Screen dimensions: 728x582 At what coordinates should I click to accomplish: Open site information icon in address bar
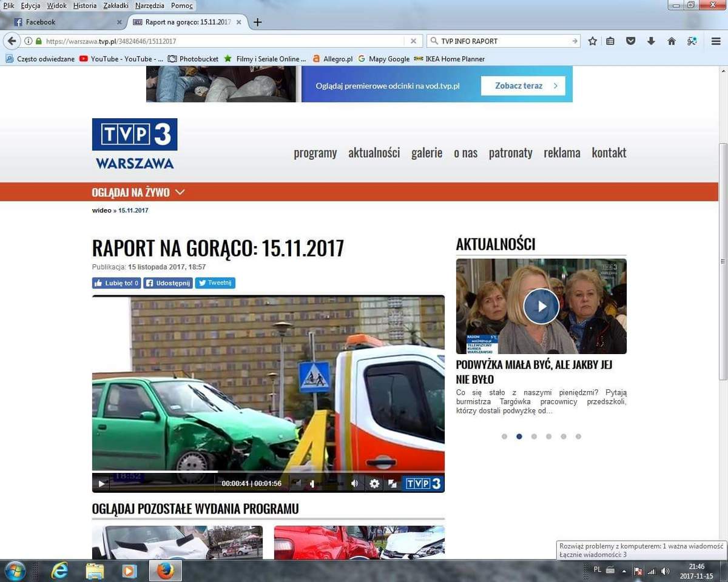point(28,41)
